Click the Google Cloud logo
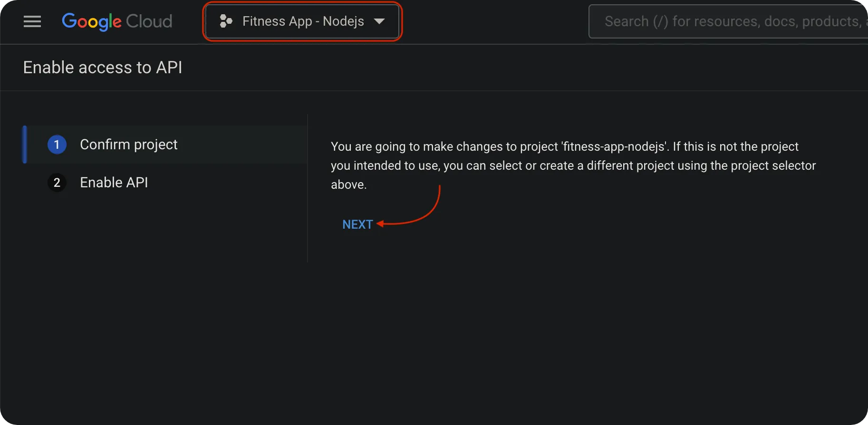The image size is (868, 425). pos(117,21)
